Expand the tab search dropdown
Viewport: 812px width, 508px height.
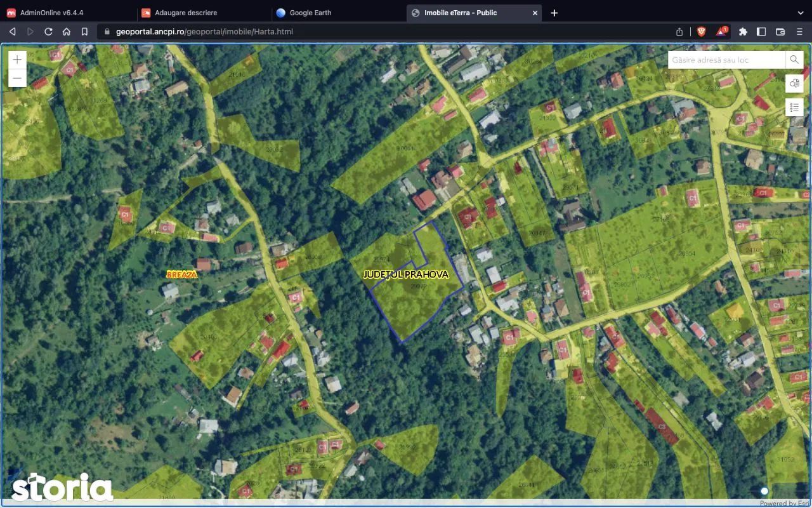[800, 13]
